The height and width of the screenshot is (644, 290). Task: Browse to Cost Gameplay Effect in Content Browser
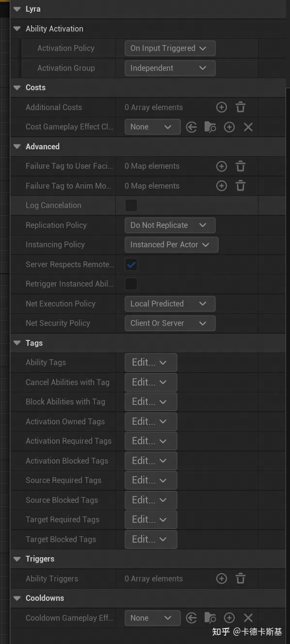pyautogui.click(x=210, y=127)
